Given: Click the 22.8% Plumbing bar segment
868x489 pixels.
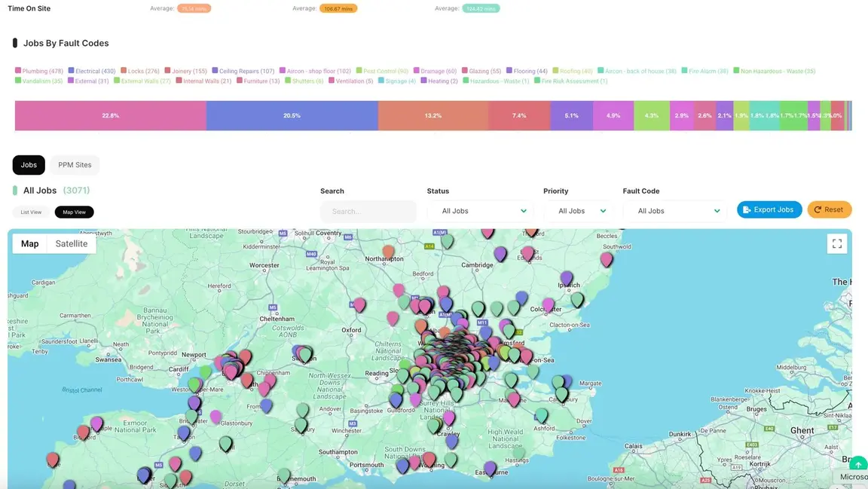Looking at the screenshot, I should click(x=110, y=116).
